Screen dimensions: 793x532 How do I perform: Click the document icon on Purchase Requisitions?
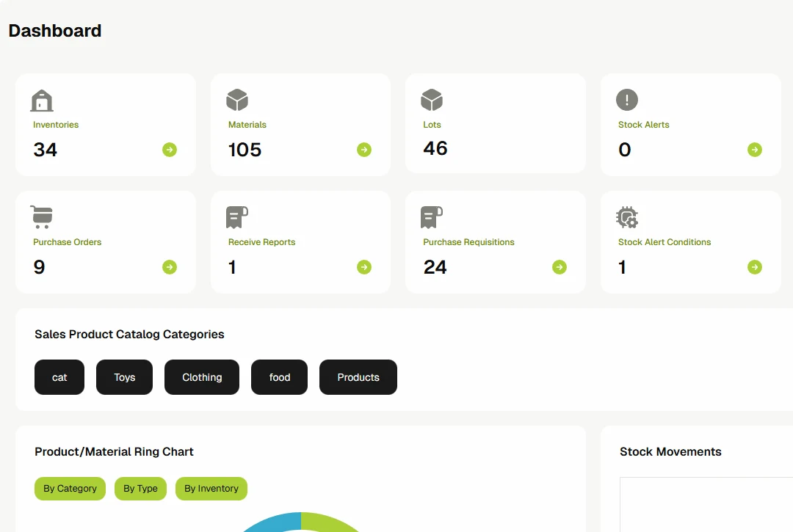(x=432, y=217)
